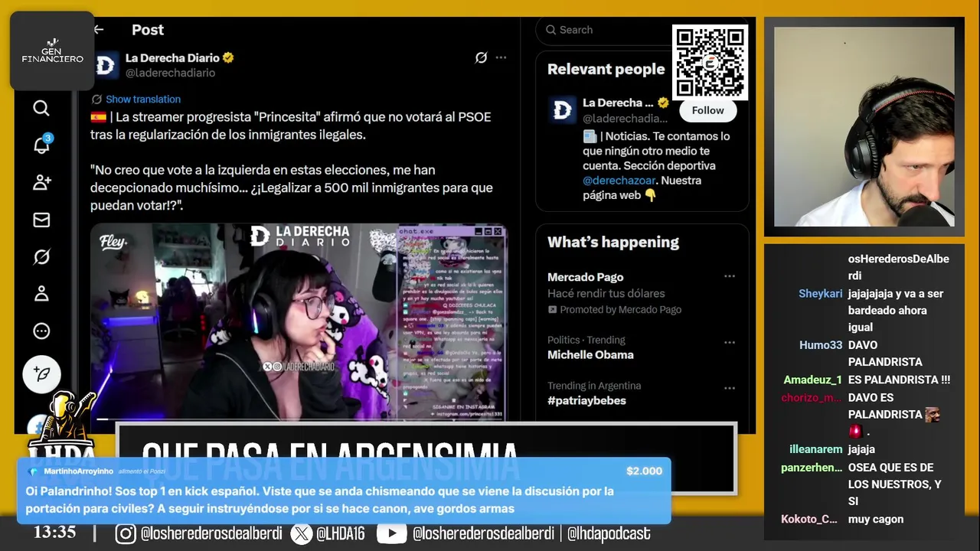
Task: Open options for Mercado Pago trend
Action: coord(730,276)
